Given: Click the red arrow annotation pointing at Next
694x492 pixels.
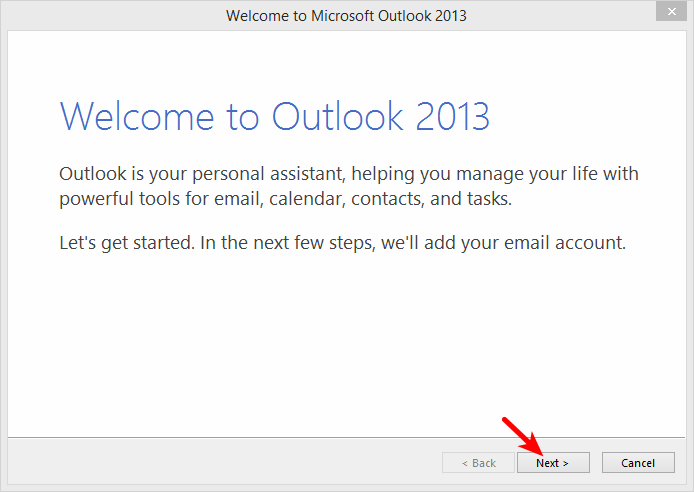Looking at the screenshot, I should pyautogui.click(x=523, y=436).
